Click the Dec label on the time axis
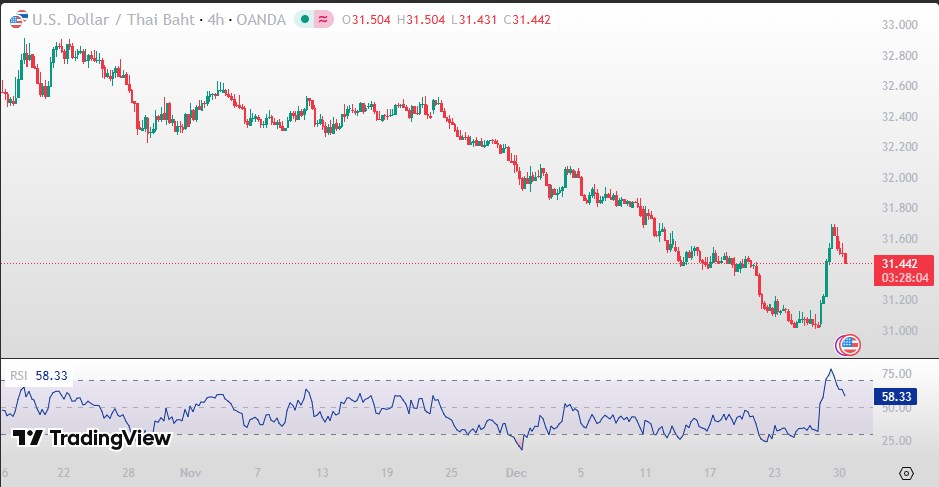 [515, 471]
